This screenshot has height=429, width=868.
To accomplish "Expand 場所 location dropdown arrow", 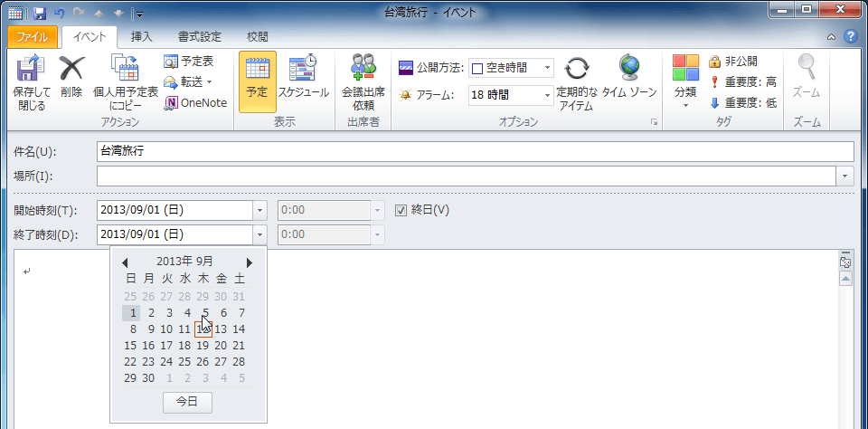I will [x=844, y=176].
